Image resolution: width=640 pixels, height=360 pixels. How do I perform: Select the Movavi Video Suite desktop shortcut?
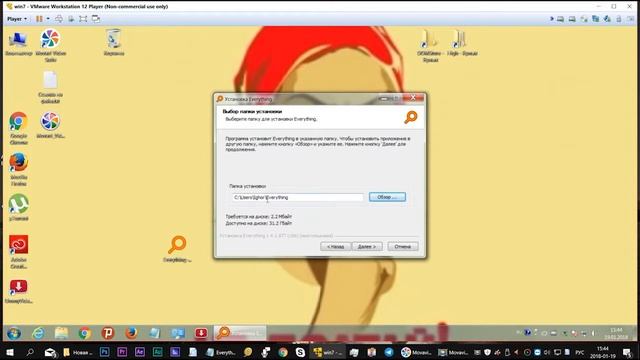tap(50, 46)
